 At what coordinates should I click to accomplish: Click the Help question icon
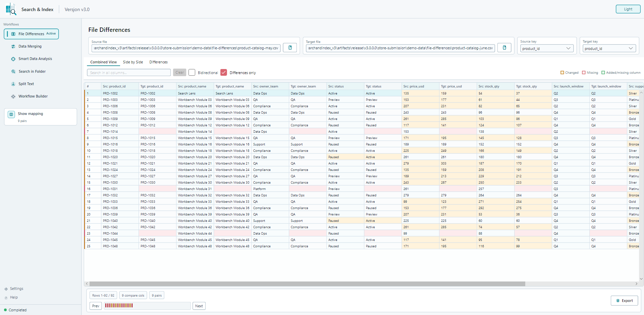pos(6,298)
